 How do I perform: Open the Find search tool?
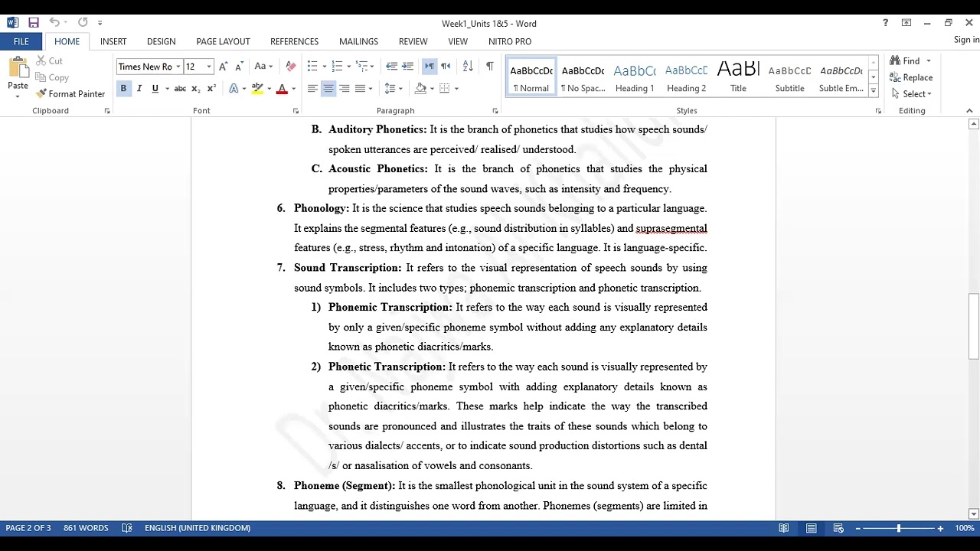[x=906, y=61]
